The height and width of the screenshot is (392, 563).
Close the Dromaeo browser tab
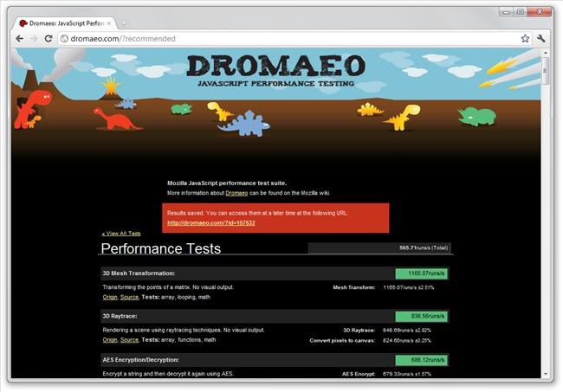tap(109, 23)
